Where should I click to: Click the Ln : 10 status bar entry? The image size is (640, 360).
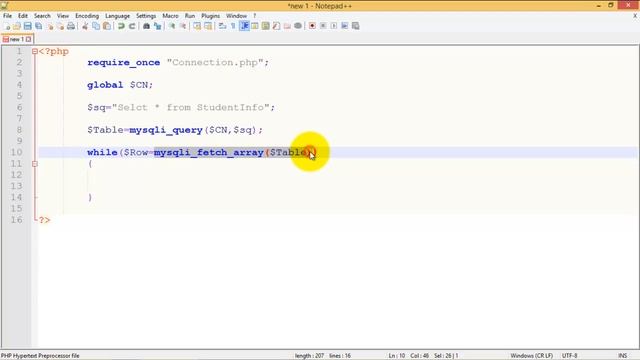[x=397, y=356]
